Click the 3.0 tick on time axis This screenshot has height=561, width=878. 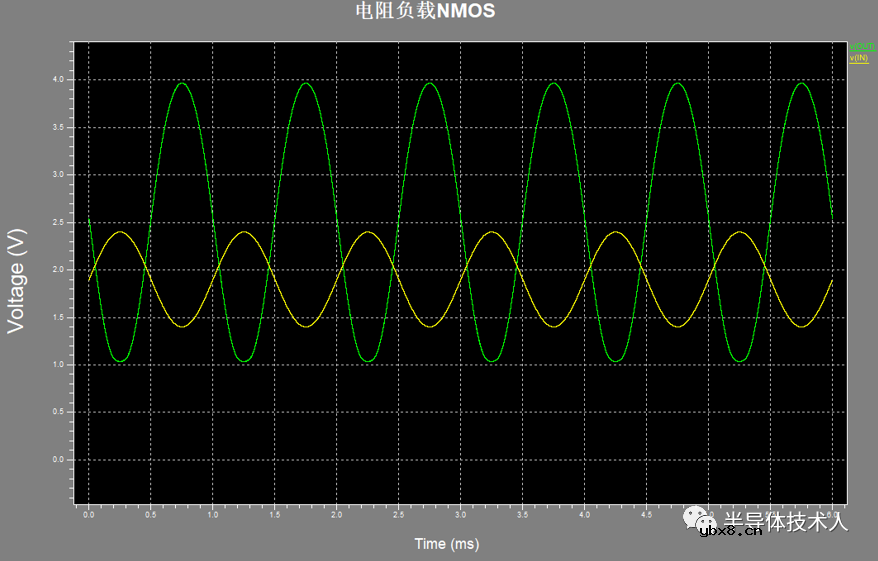461,516
